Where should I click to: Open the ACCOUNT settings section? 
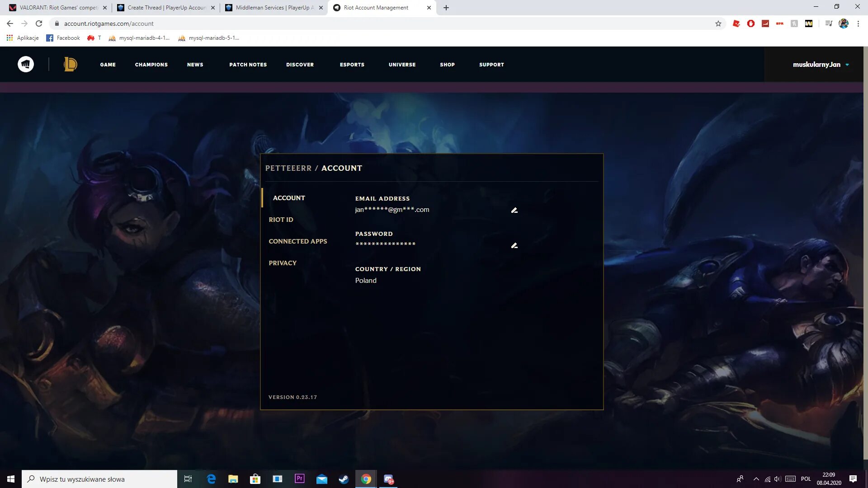click(x=288, y=197)
